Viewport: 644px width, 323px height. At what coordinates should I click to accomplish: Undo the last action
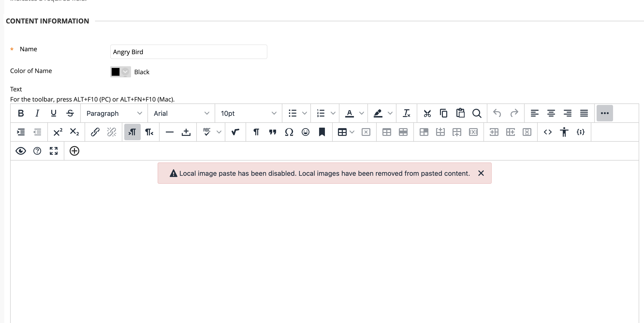pos(497,113)
